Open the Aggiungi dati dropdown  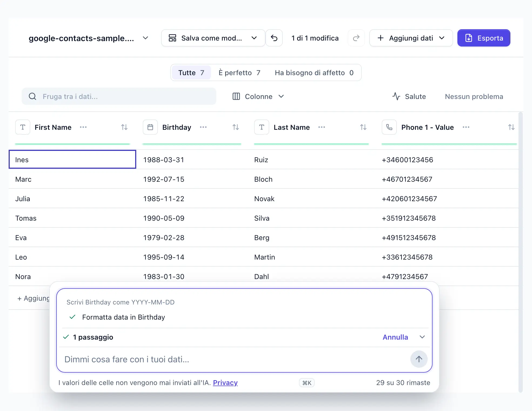(x=411, y=38)
